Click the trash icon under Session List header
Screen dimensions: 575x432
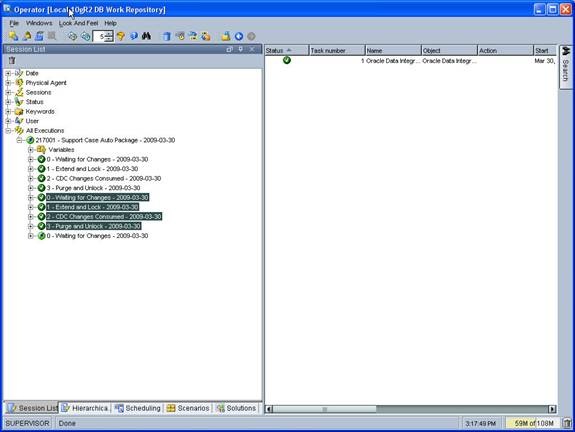tap(12, 61)
